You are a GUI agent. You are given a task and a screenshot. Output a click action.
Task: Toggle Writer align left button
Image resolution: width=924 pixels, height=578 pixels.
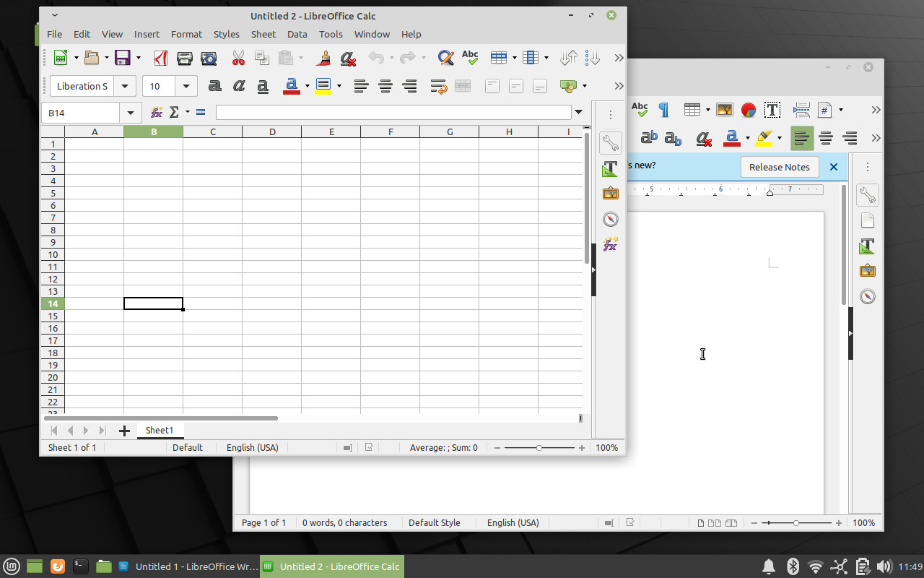(802, 138)
